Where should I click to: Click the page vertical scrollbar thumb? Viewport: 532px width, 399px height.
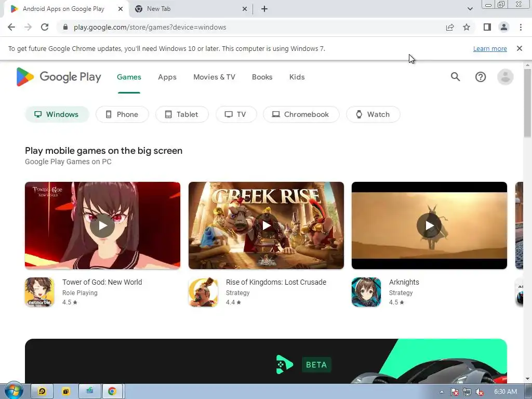(x=527, y=103)
